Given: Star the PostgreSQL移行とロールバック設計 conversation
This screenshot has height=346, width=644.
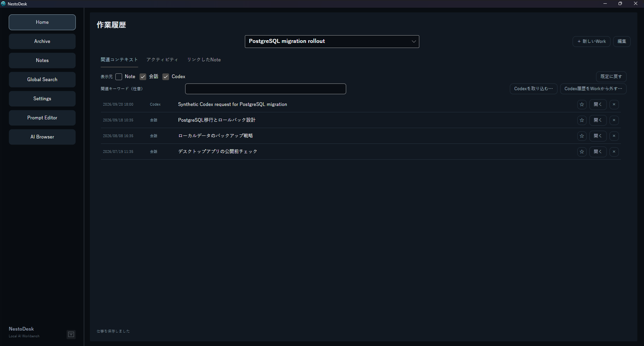Looking at the screenshot, I should tap(582, 120).
